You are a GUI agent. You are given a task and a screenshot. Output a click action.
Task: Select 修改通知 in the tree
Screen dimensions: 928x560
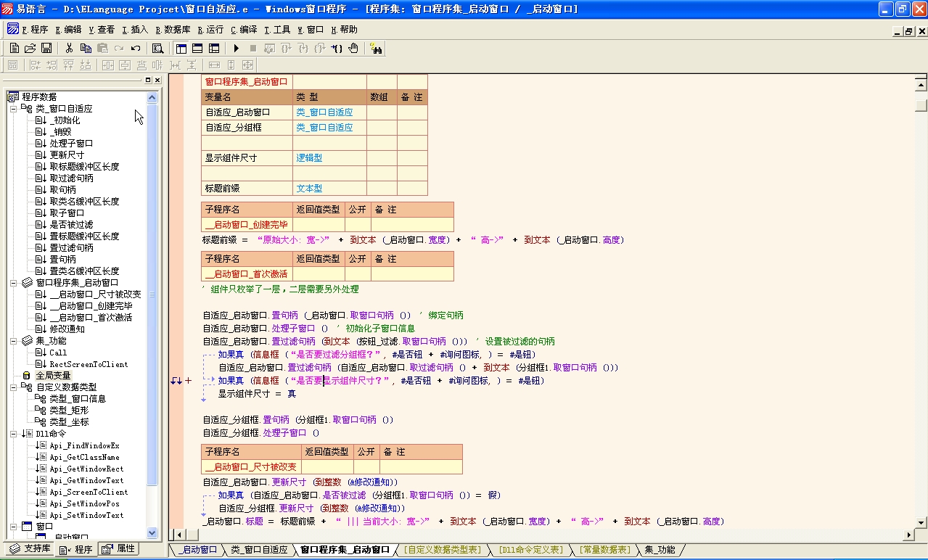(67, 329)
